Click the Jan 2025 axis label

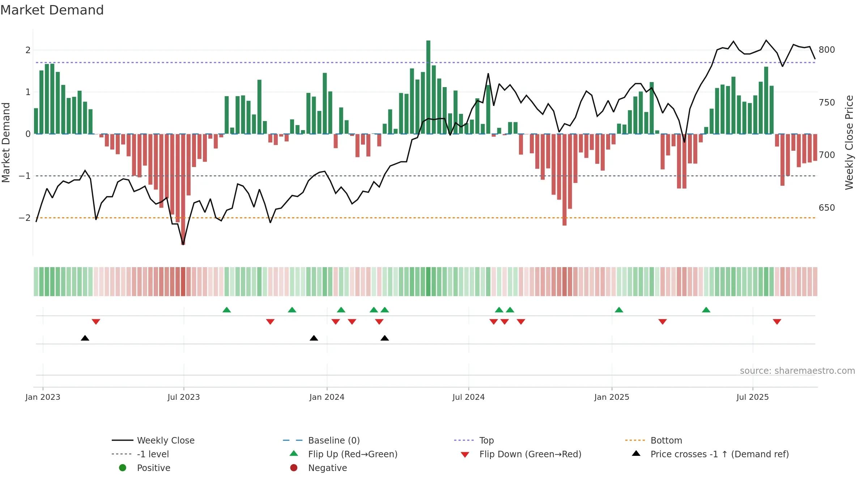(612, 397)
